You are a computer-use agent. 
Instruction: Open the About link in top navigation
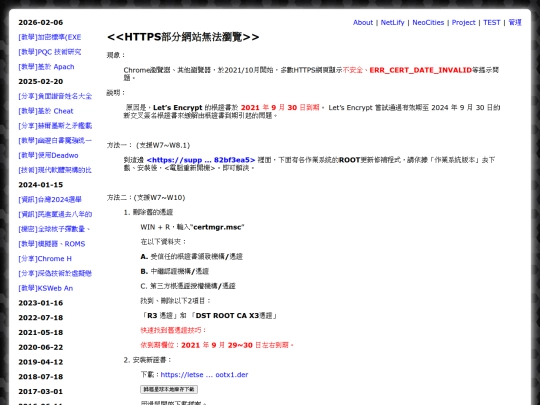tap(363, 22)
